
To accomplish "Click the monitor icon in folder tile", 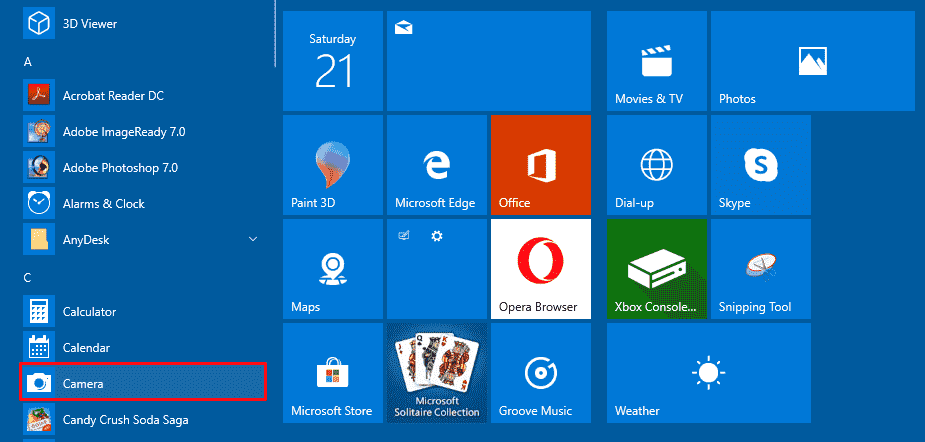I will (404, 236).
